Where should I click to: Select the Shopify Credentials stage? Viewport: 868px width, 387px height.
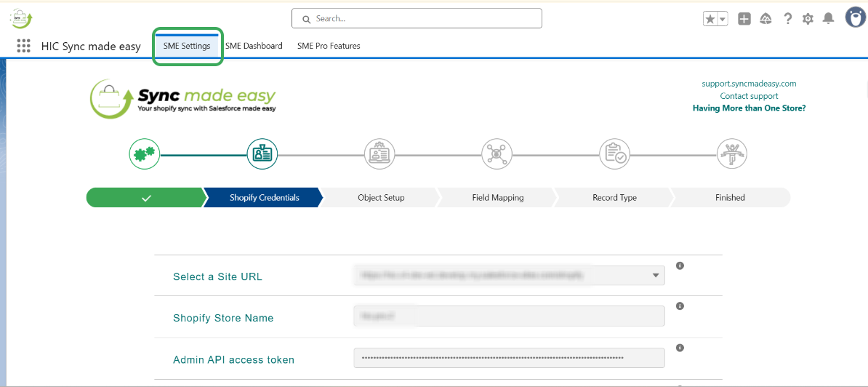(x=264, y=198)
